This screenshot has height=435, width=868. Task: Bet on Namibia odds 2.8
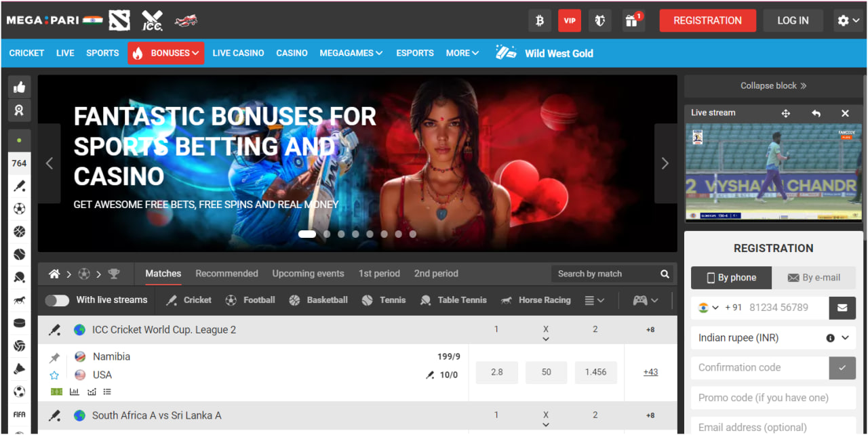(497, 373)
